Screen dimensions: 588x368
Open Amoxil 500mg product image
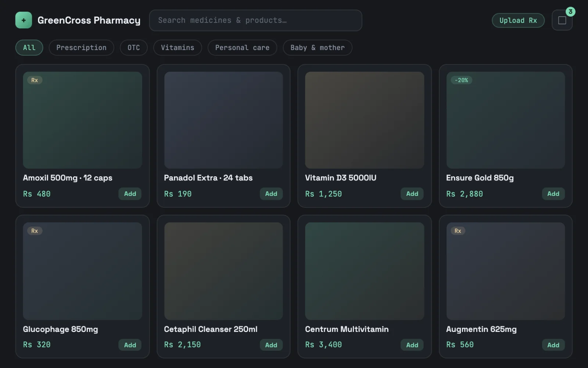tap(82, 120)
